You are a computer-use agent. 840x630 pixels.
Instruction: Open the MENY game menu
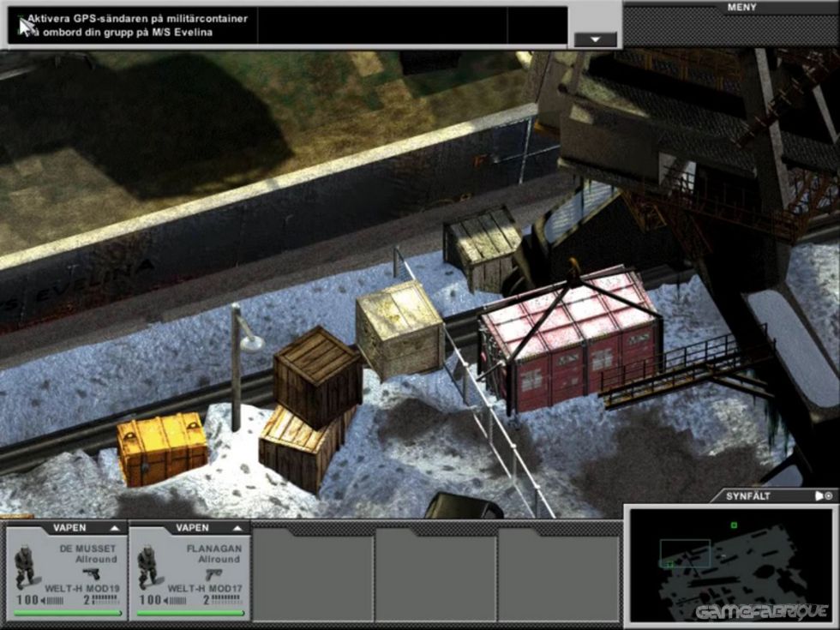coord(741,8)
